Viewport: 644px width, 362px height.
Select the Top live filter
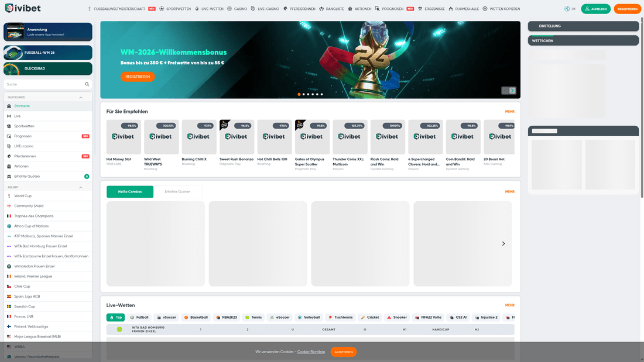point(115,318)
